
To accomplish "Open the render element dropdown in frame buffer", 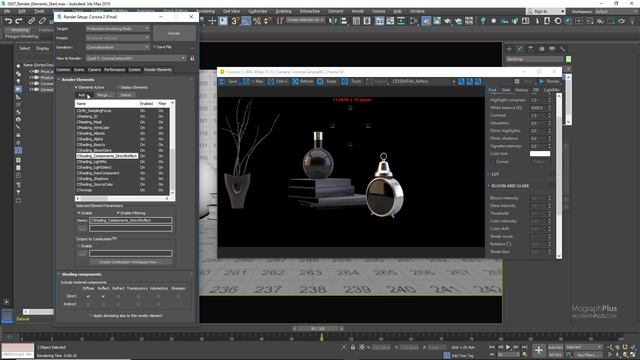I will click(423, 82).
